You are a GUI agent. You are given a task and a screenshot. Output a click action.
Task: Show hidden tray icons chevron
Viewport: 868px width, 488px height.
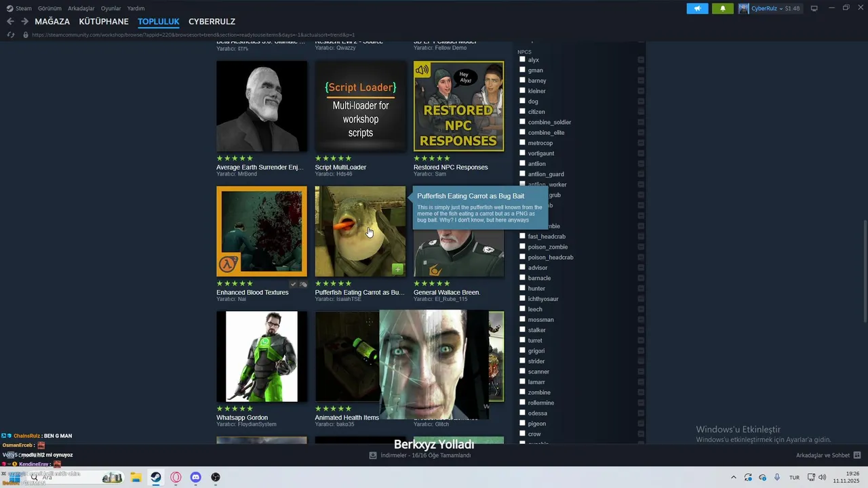coord(733,477)
